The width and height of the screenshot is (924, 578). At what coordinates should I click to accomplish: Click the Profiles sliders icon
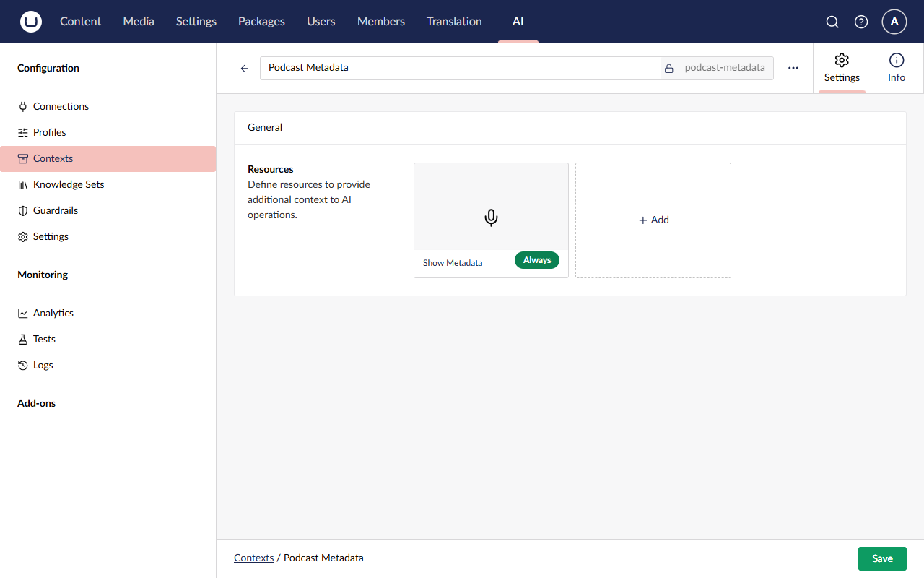point(23,132)
